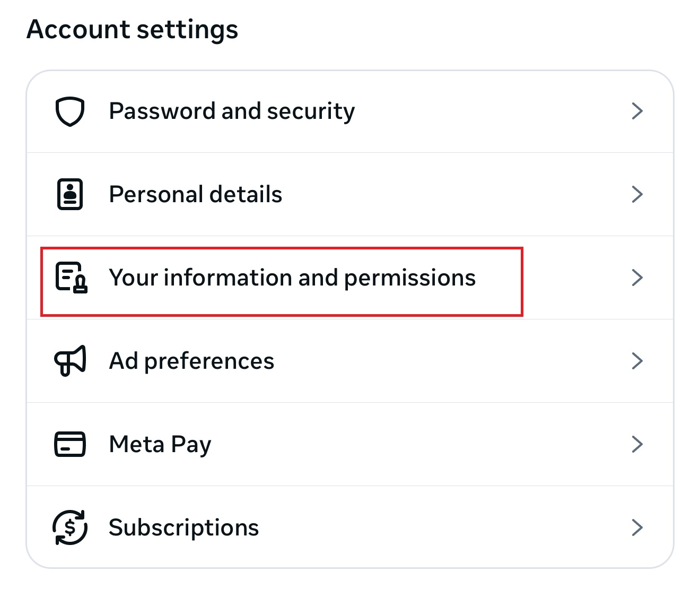Click the chevron on the Subscriptions row

coord(637,527)
